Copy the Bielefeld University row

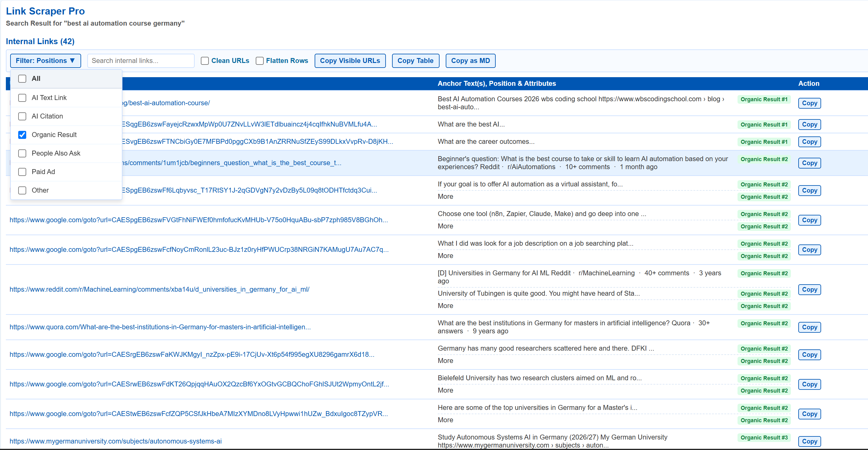click(x=809, y=384)
